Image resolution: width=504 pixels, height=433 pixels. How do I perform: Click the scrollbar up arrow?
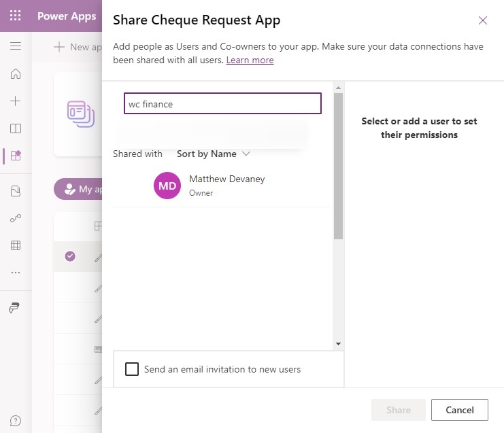(338, 88)
